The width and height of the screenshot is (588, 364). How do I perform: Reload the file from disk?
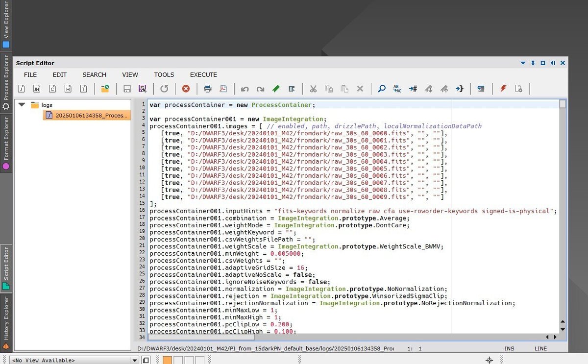click(x=164, y=89)
